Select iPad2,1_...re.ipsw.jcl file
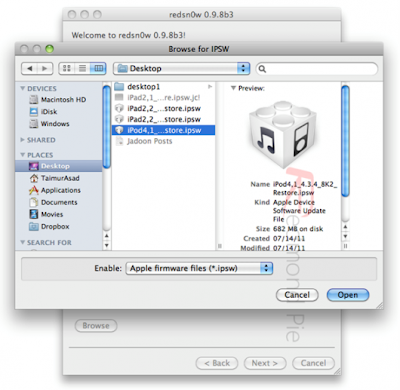The width and height of the screenshot is (400, 390). click(163, 97)
